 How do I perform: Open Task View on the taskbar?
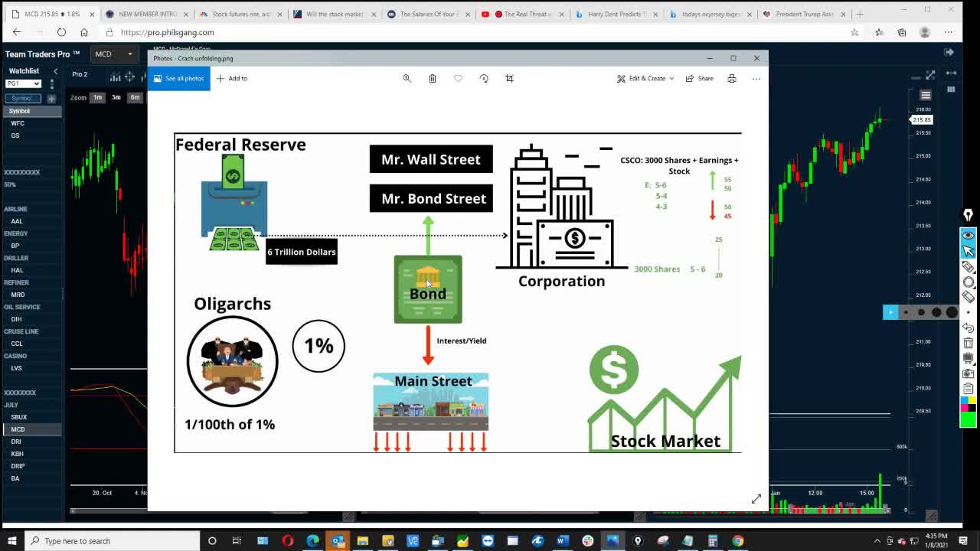237,541
